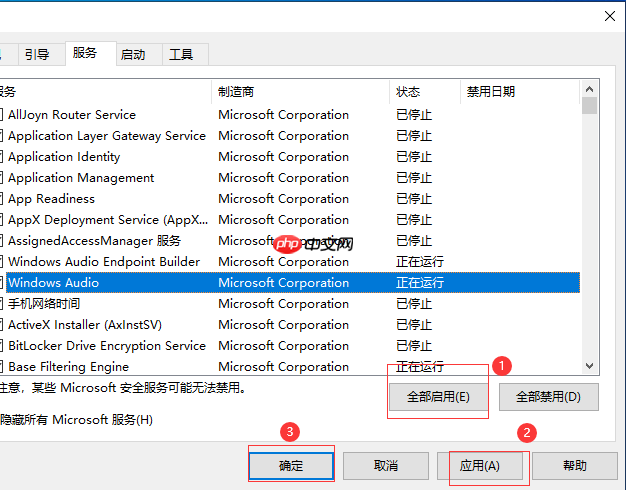Click 已停止 status of ActiveX Installer row

tap(414, 325)
